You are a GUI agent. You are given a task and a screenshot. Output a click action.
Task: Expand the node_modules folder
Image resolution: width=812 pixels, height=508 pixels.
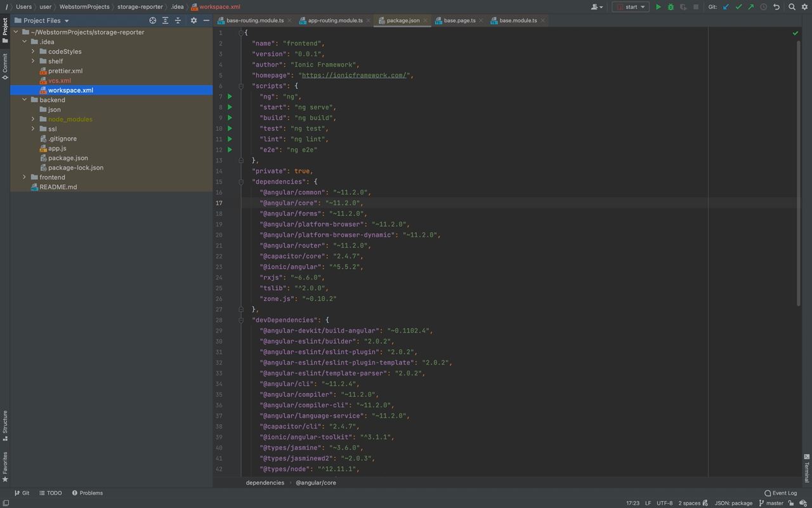point(33,119)
